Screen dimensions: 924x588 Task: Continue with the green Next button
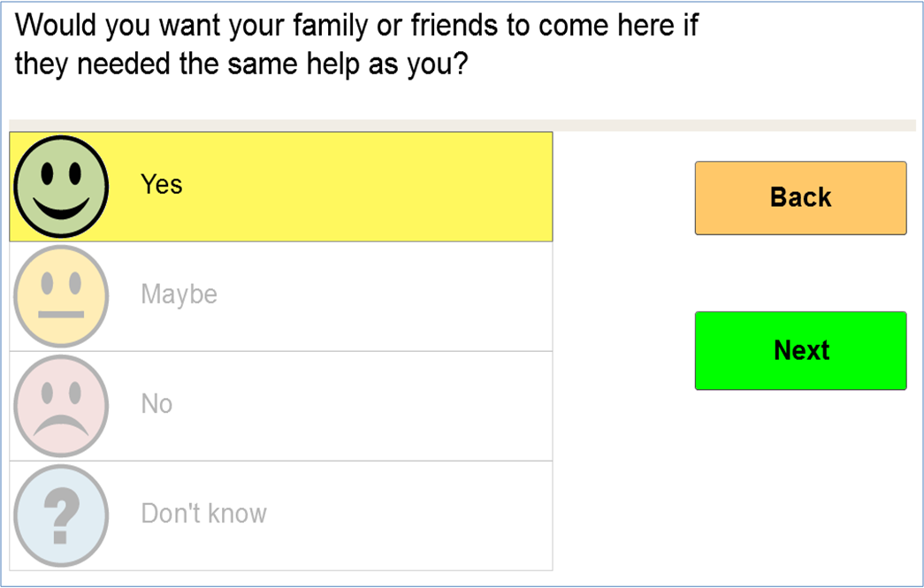[801, 350]
